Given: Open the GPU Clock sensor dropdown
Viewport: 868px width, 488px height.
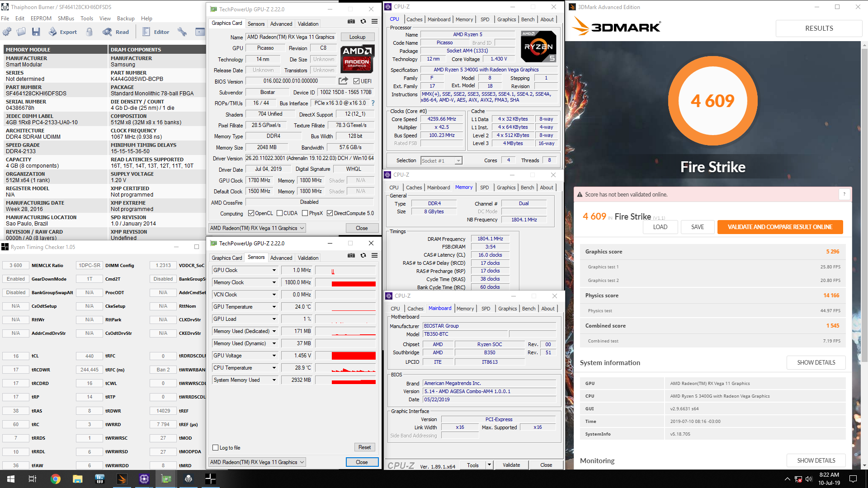Looking at the screenshot, I should 274,270.
